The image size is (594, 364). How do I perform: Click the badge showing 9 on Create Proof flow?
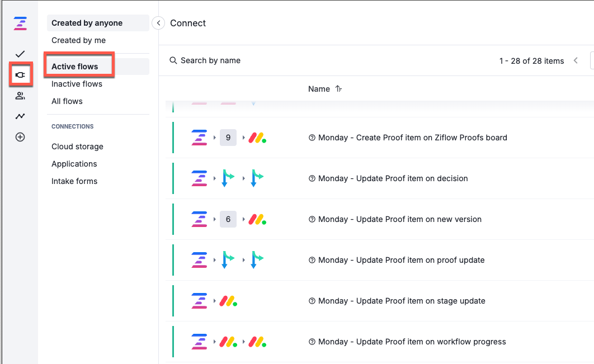coord(228,137)
